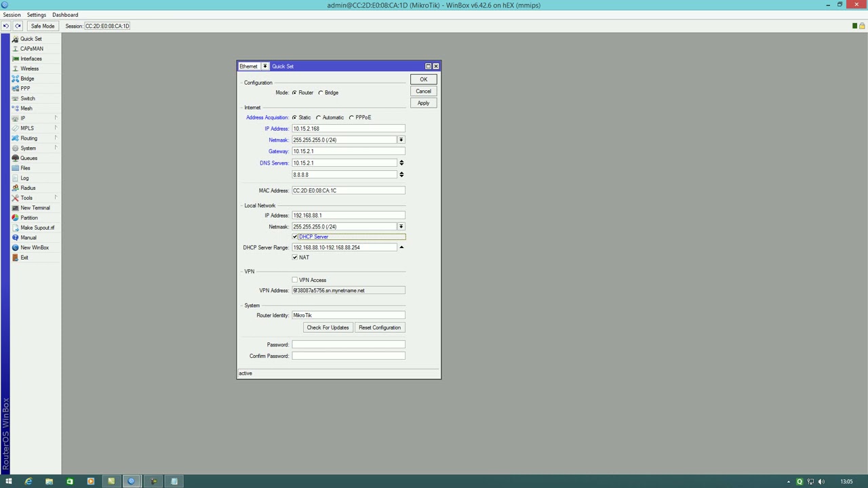Click Make Supout.rif
This screenshot has width=868, height=488.
pyautogui.click(x=37, y=228)
